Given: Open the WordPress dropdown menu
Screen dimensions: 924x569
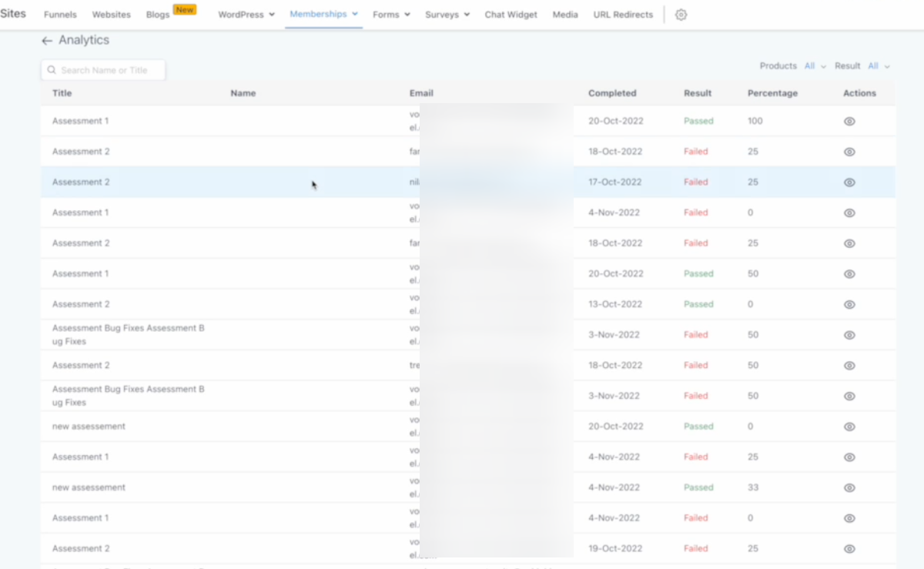Looking at the screenshot, I should [x=246, y=15].
